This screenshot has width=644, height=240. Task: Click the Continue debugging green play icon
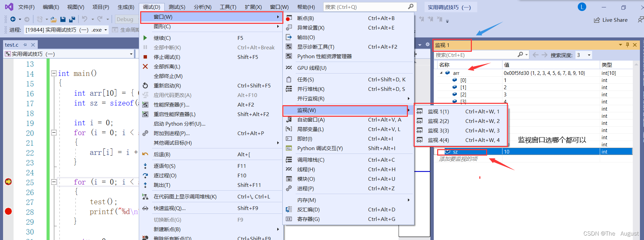[145, 38]
